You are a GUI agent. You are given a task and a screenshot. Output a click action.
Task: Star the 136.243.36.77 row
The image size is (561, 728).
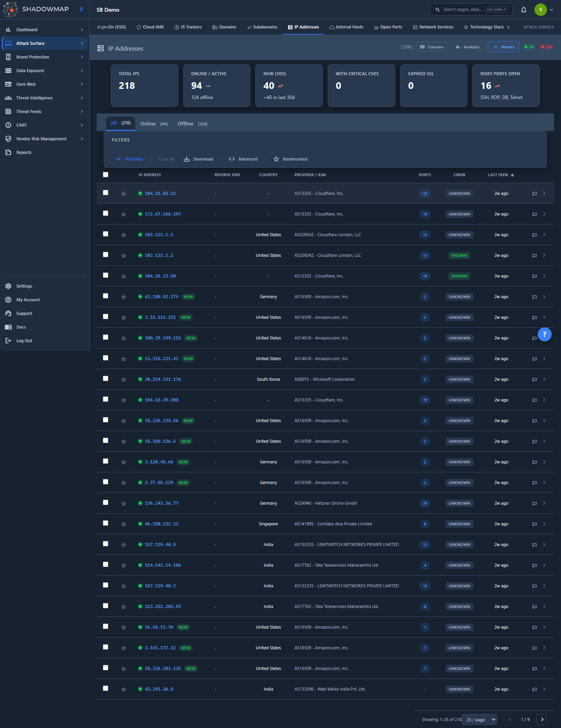[123, 504]
